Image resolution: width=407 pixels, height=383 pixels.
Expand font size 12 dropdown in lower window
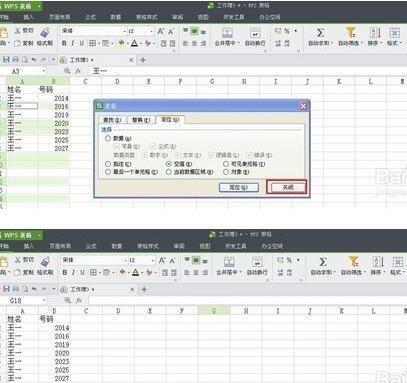pos(153,260)
